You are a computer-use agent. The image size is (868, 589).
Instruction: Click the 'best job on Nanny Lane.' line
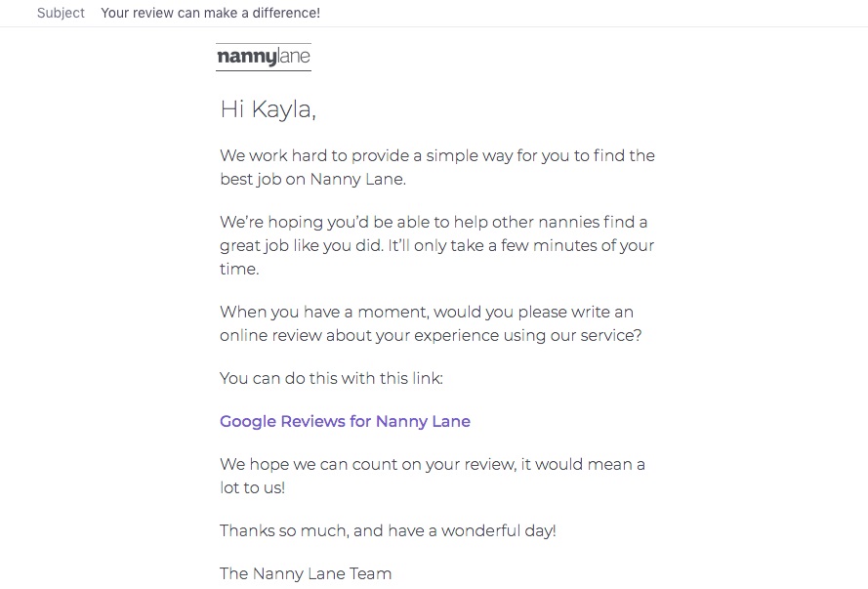pos(312,180)
